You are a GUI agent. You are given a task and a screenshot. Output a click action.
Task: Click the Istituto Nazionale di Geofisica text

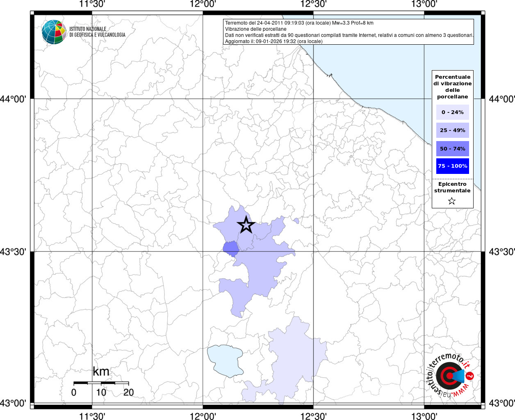pos(97,32)
